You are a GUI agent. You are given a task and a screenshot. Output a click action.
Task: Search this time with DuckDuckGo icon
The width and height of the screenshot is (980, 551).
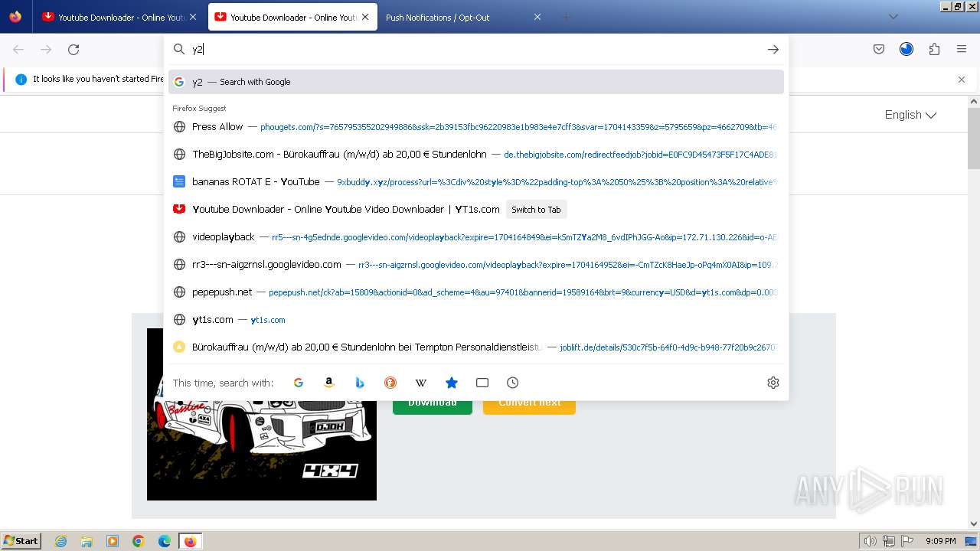point(390,383)
